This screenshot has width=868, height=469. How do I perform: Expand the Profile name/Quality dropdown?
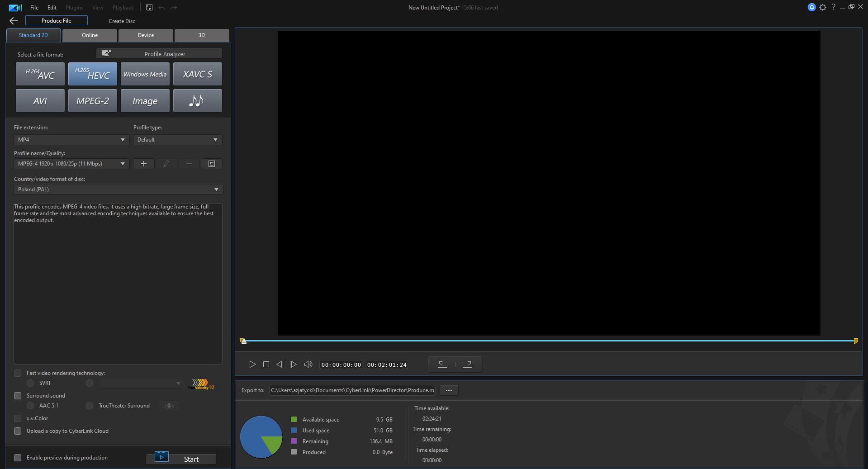coord(71,164)
